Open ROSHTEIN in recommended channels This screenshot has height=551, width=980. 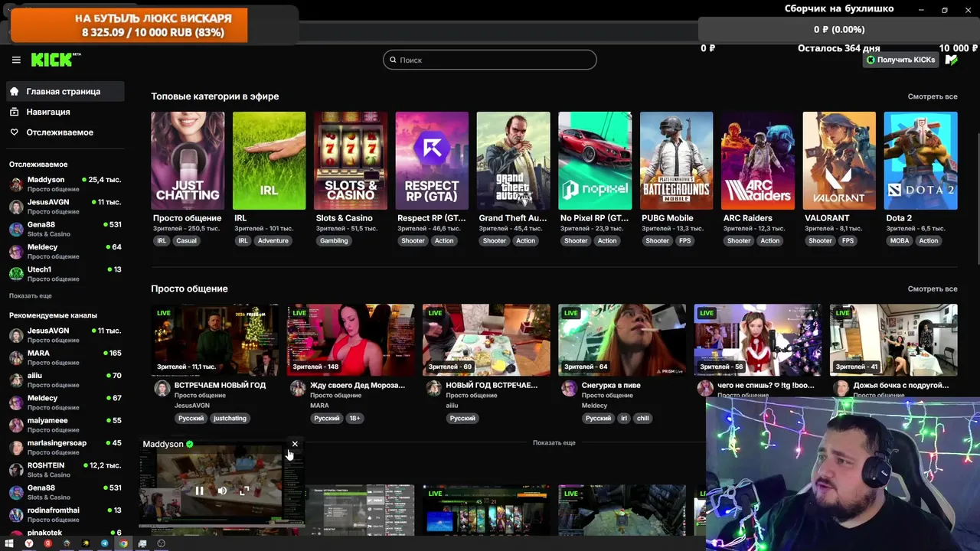point(64,470)
